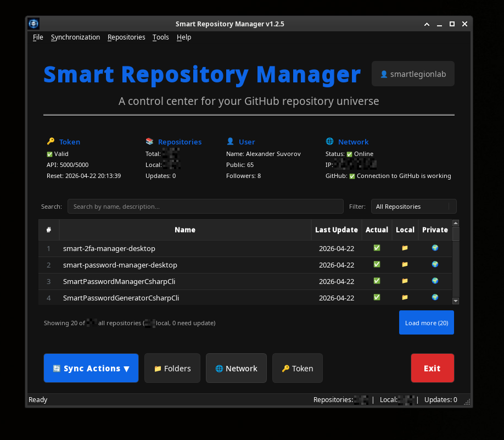Click the check before Connection to GitHub

352,176
